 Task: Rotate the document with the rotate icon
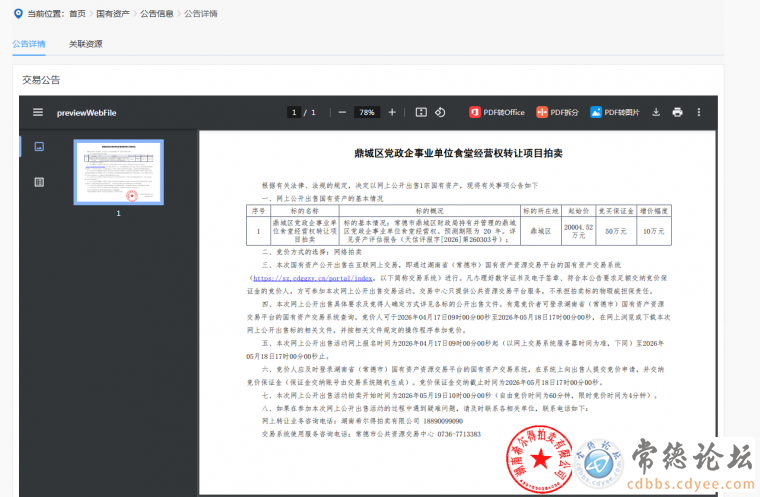(x=442, y=112)
